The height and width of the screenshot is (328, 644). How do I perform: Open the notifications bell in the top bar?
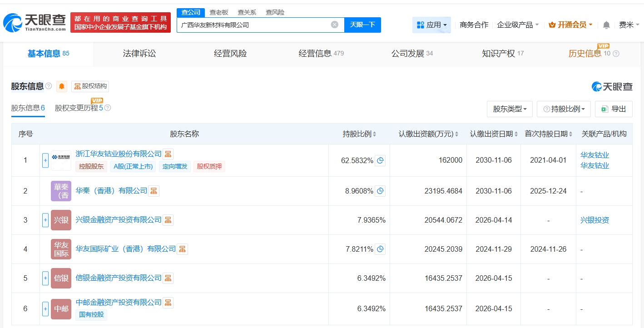pos(606,25)
